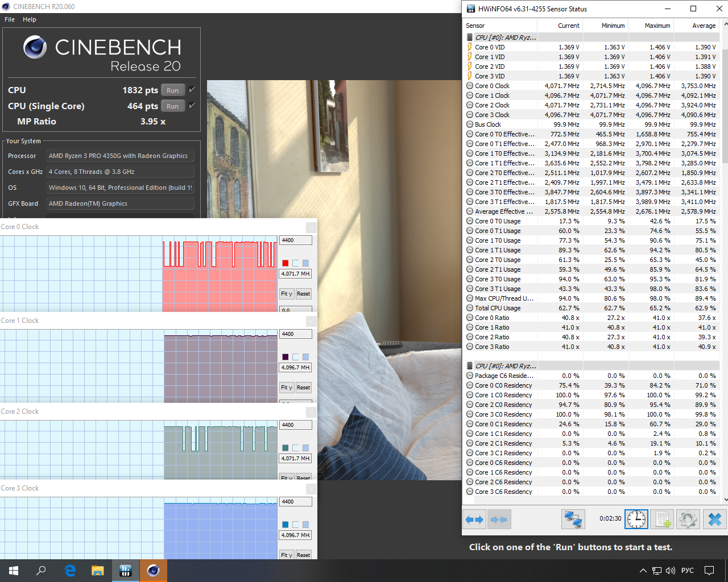Select the 'Core 0 C0 Residency' sensor row
The image size is (728, 582).
[592, 385]
